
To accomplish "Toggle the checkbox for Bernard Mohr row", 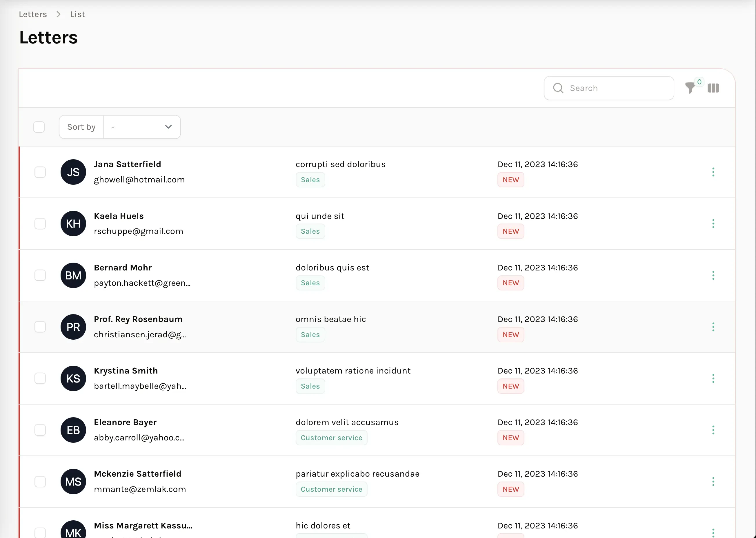I will point(40,275).
